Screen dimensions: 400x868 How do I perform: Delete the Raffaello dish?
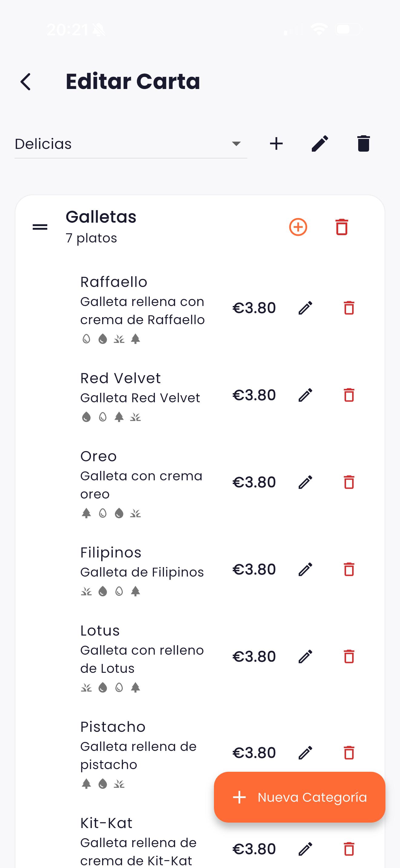(349, 308)
